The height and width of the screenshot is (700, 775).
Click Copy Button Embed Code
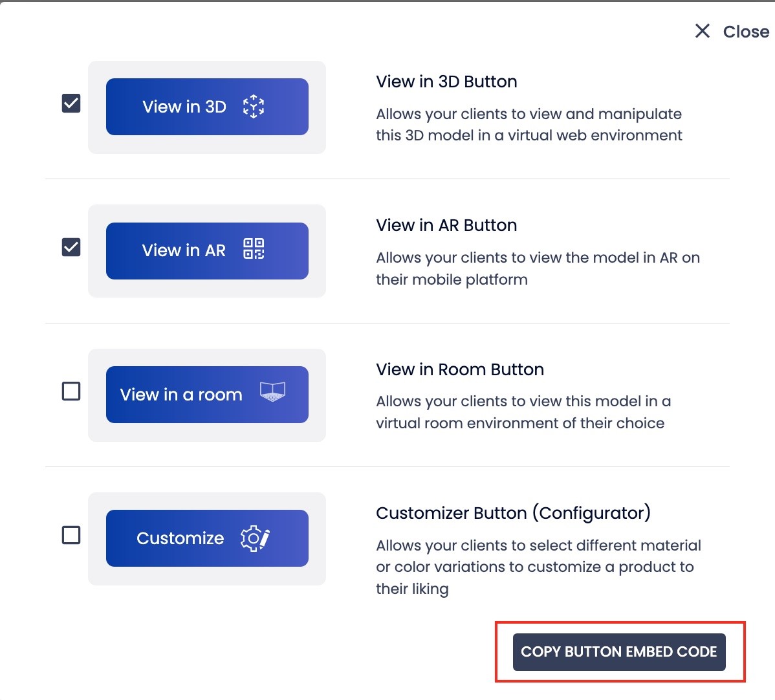pyautogui.click(x=619, y=651)
